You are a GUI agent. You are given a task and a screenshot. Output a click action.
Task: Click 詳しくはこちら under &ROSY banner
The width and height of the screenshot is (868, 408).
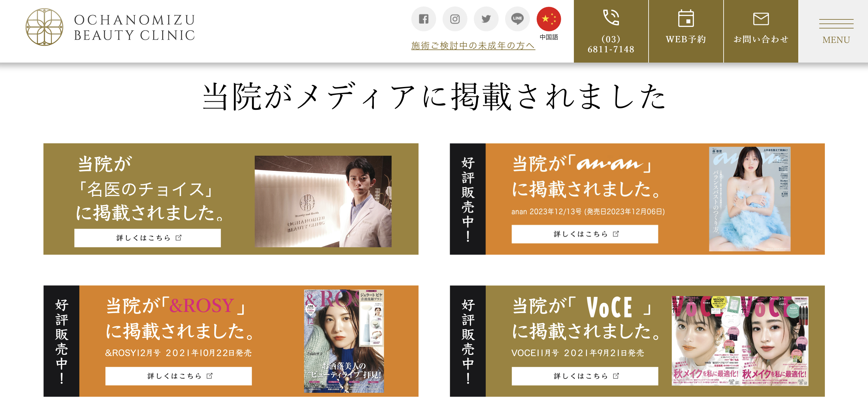(178, 376)
